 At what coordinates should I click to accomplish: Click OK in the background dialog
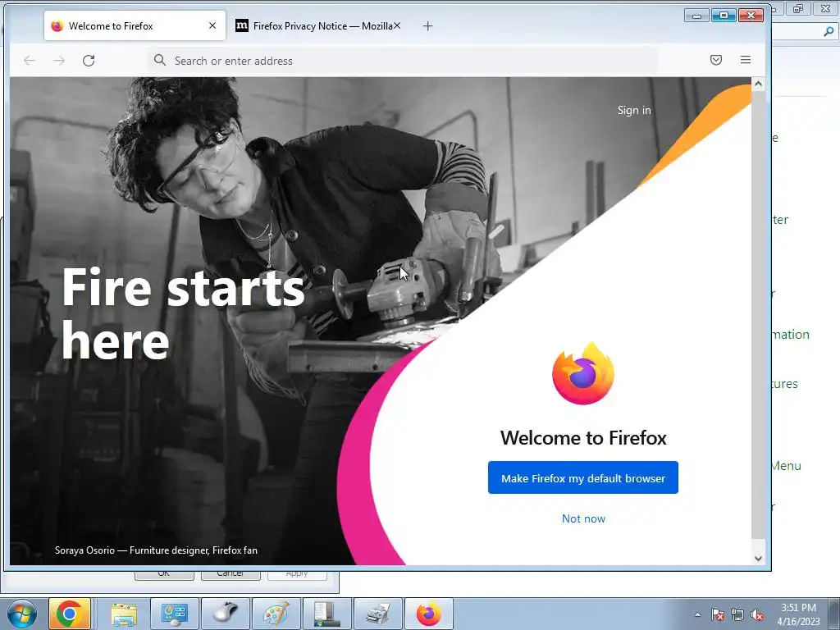(x=164, y=573)
